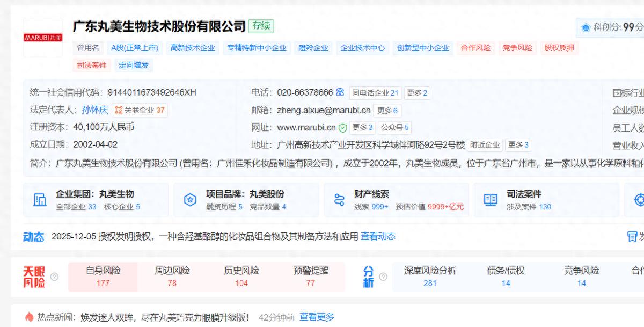
Task: Click 关联企业 37 badge
Action: pos(140,110)
